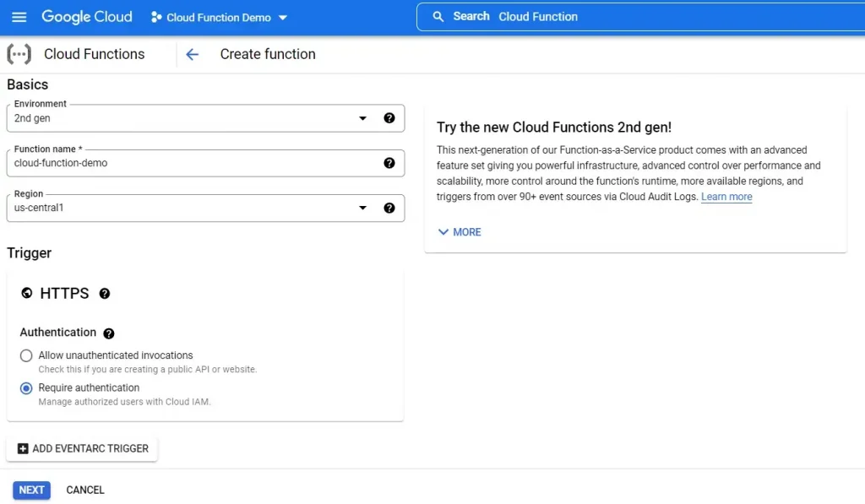Open the hamburger navigation menu
The width and height of the screenshot is (865, 504).
[x=19, y=17]
